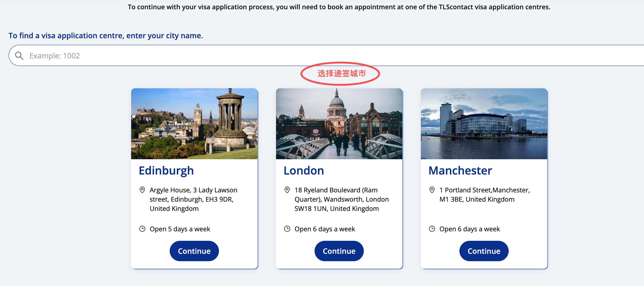Click the search magnifier icon

coord(19,56)
